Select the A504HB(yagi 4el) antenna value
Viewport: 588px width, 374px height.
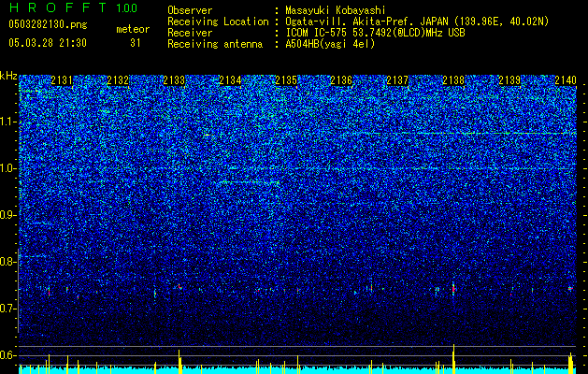[x=330, y=44]
